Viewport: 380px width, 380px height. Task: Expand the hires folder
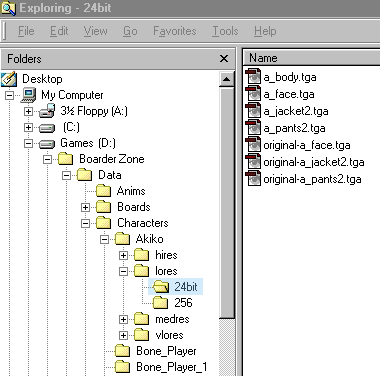[124, 255]
